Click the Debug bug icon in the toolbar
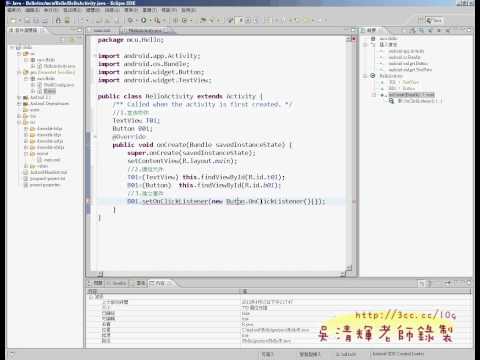This screenshot has width=480, height=360. pos(131,20)
